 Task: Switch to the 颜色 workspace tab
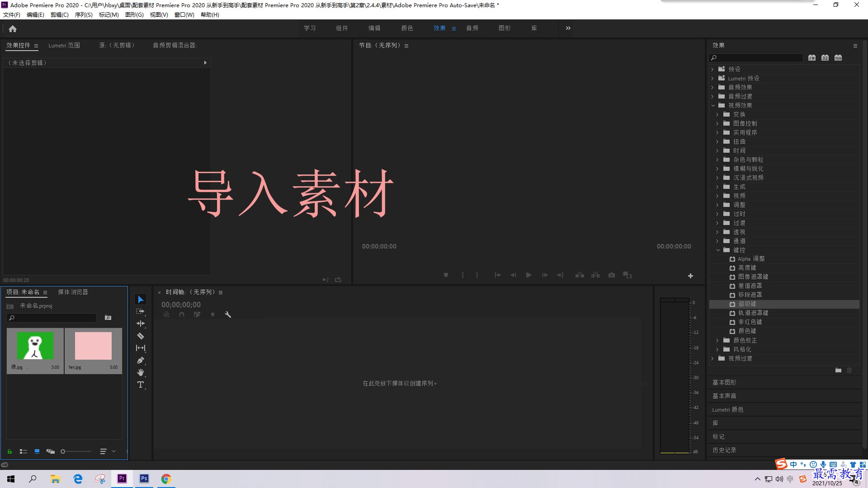point(407,28)
